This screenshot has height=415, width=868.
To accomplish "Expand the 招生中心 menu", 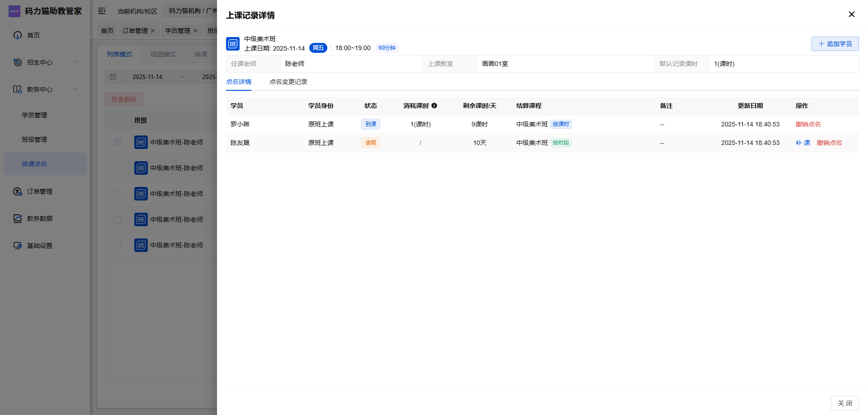I will point(75,62).
